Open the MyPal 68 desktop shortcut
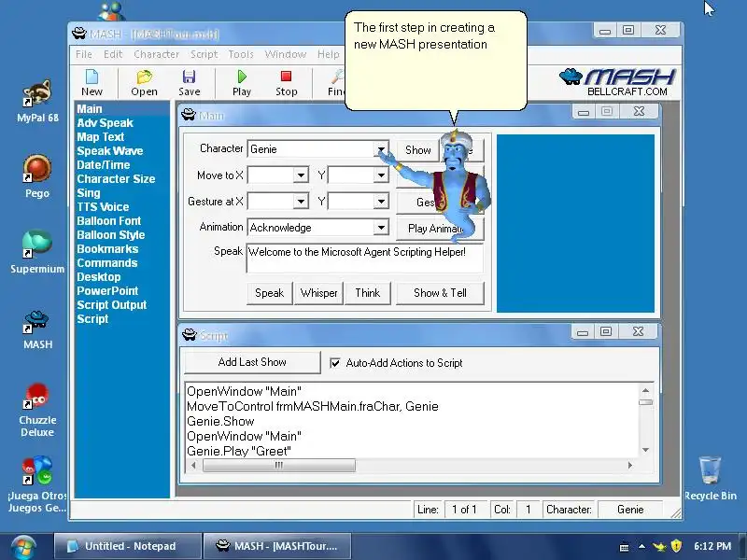747x560 pixels. click(x=37, y=101)
